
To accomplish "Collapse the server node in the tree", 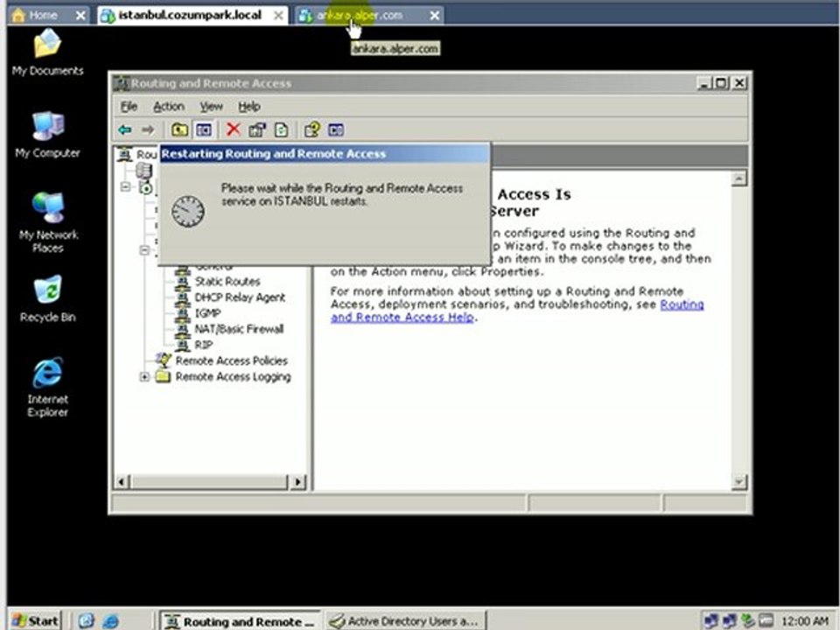I will pyautogui.click(x=125, y=187).
